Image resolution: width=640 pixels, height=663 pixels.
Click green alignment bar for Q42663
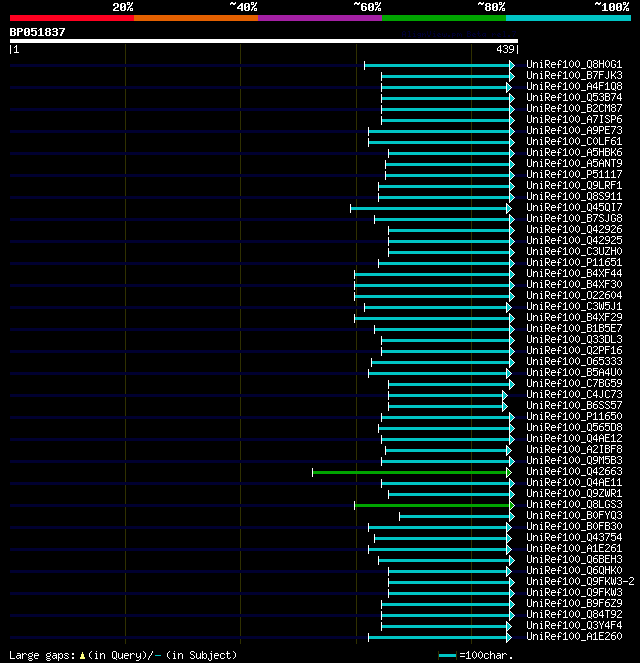412,472
